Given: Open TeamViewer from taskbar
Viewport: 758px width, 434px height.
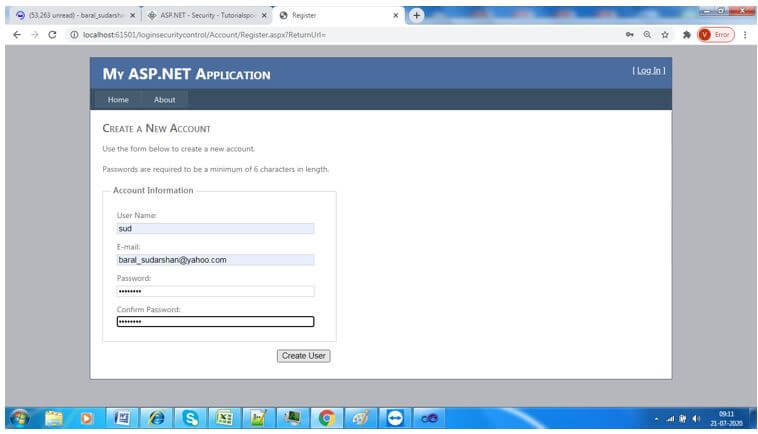Looking at the screenshot, I should (x=395, y=418).
